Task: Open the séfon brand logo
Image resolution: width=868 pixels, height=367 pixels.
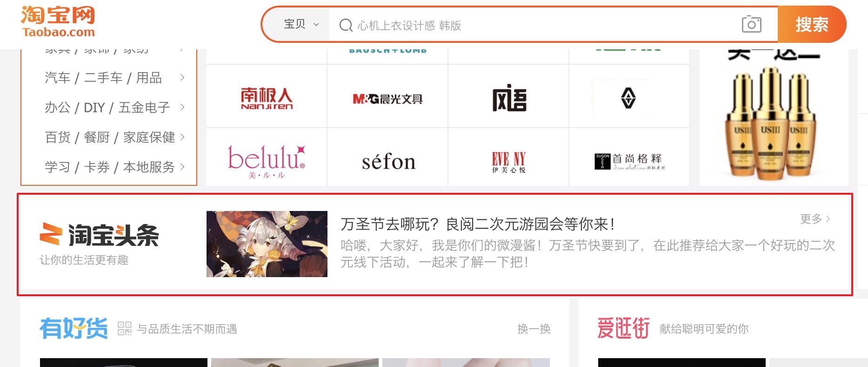Action: (388, 162)
